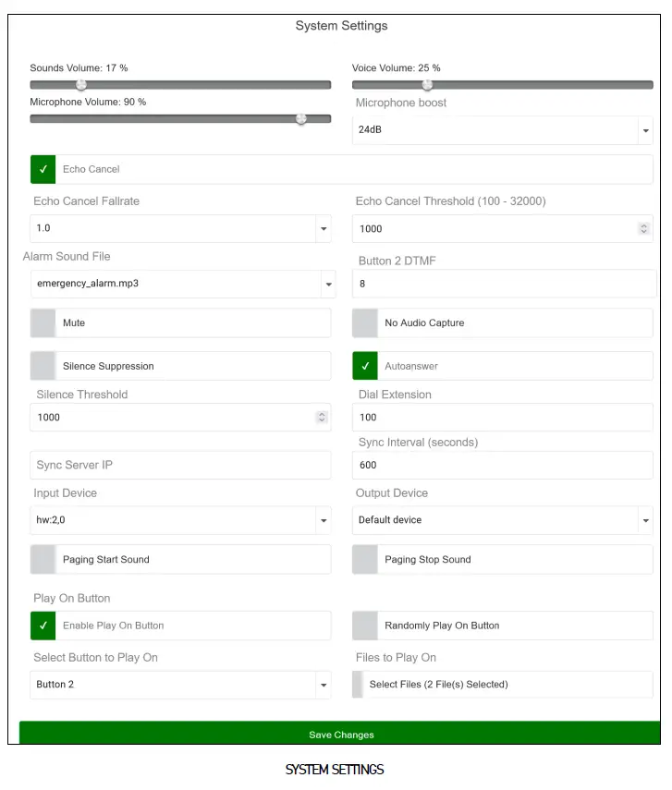The height and width of the screenshot is (790, 672).
Task: Click the Save Changes button
Action: (x=341, y=734)
